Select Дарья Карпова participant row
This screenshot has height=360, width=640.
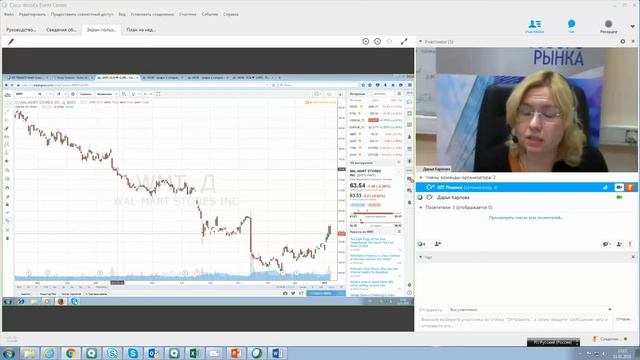527,198
